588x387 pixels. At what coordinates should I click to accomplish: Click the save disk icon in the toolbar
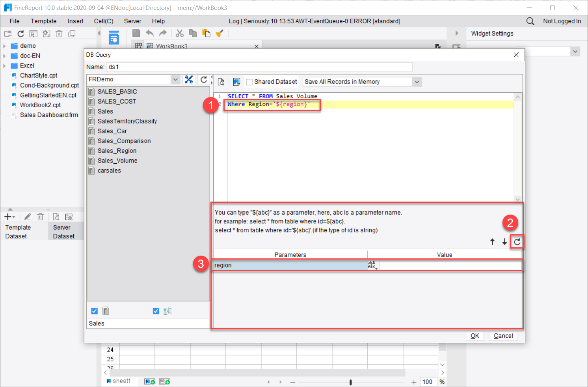136,33
